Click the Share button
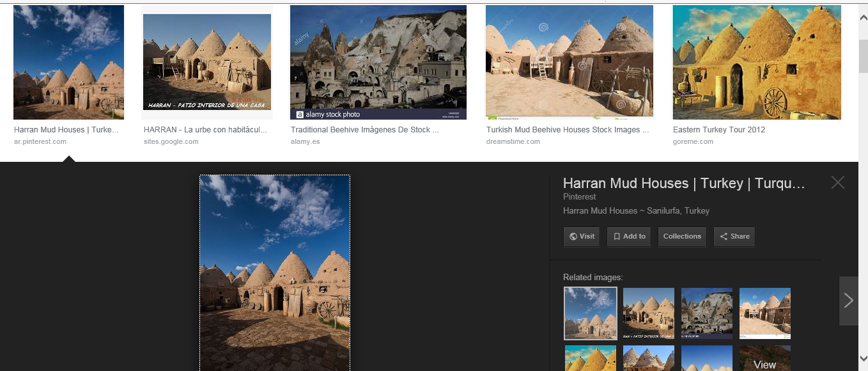The image size is (868, 371). (x=734, y=237)
